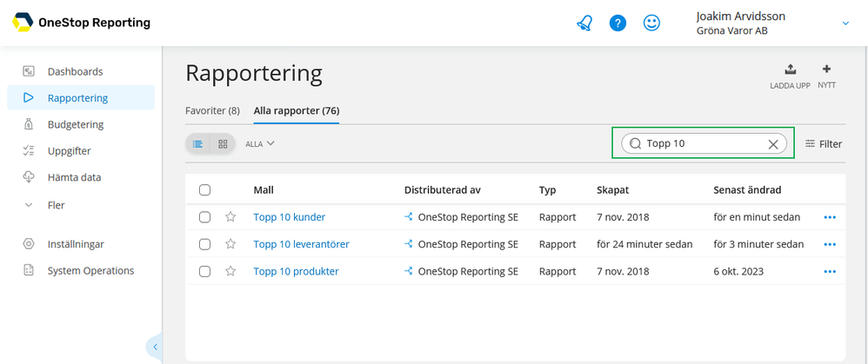Tick the select-all checkbox in table header
Image resolution: width=868 pixels, height=364 pixels.
pyautogui.click(x=204, y=190)
